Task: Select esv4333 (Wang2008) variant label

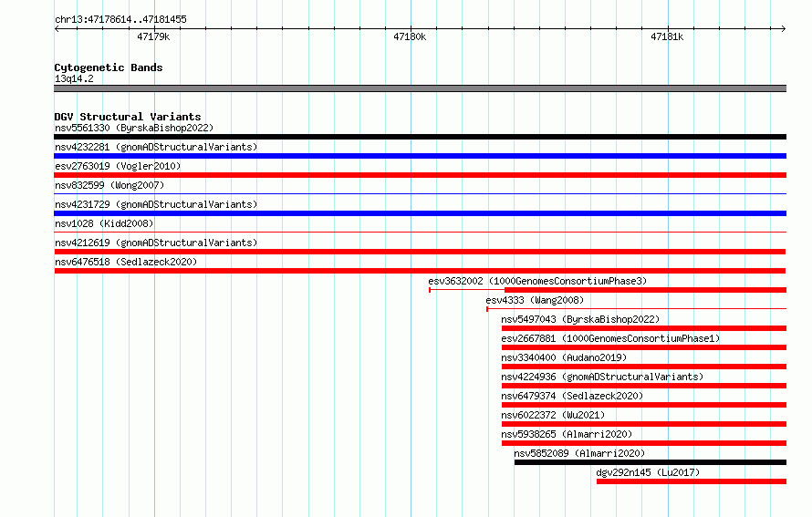Action: pos(535,300)
